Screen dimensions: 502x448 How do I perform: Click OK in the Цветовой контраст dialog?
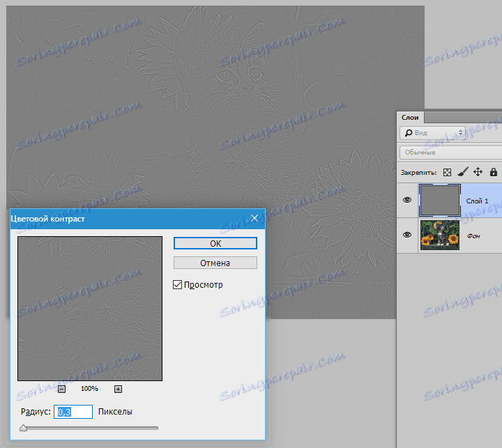215,243
